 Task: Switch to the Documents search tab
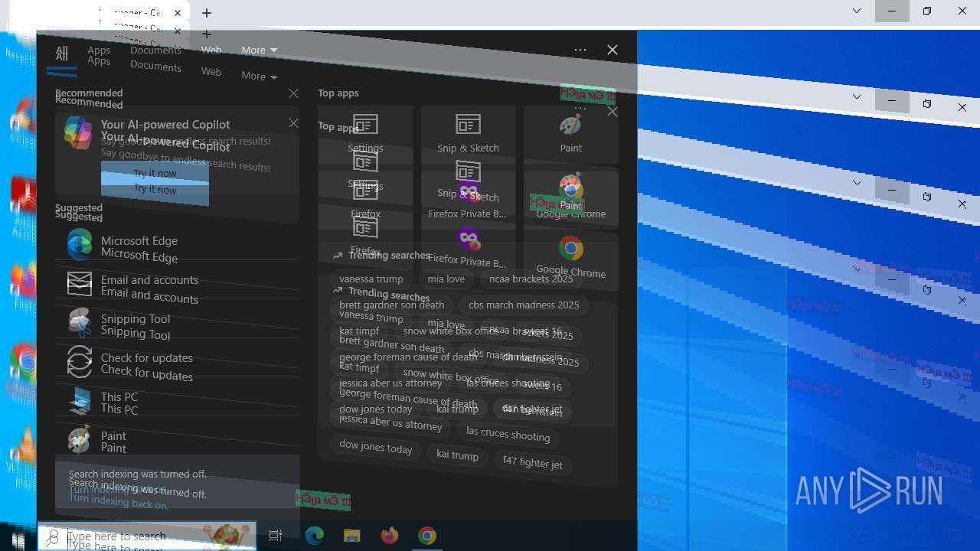click(x=155, y=51)
